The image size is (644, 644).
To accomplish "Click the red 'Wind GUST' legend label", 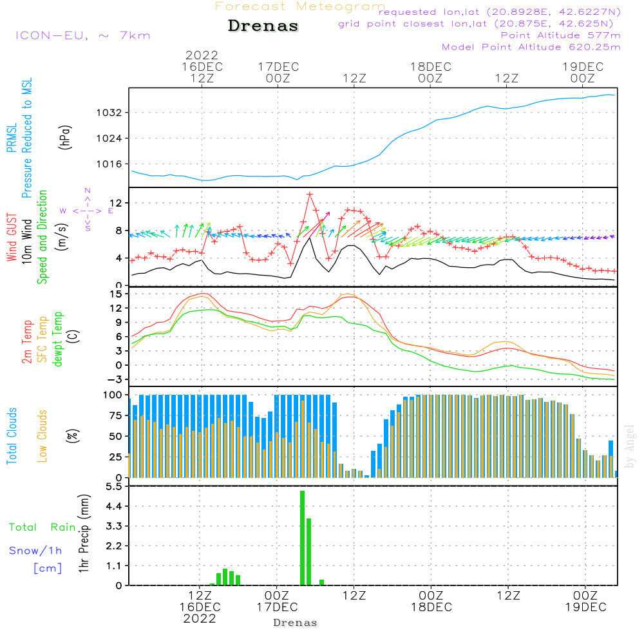I will (12, 237).
